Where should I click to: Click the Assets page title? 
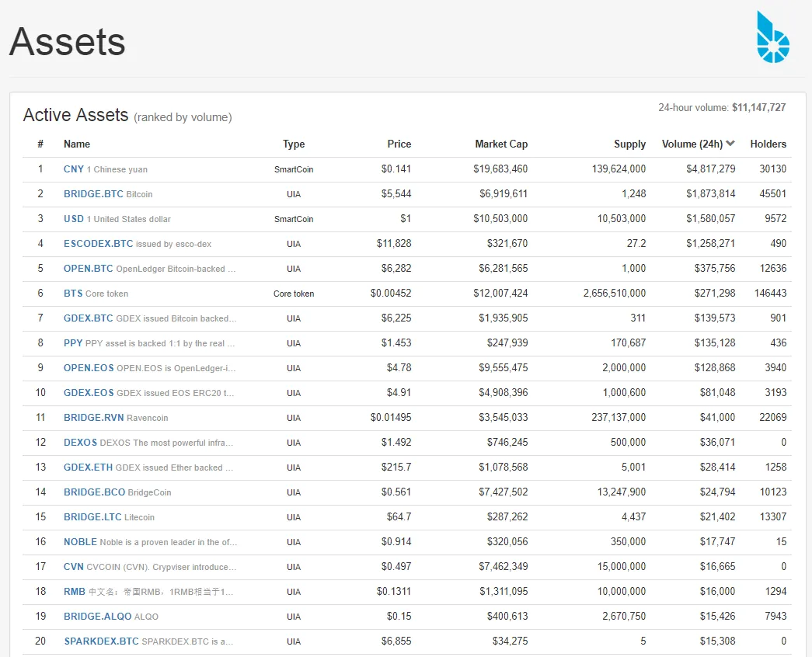coord(68,41)
